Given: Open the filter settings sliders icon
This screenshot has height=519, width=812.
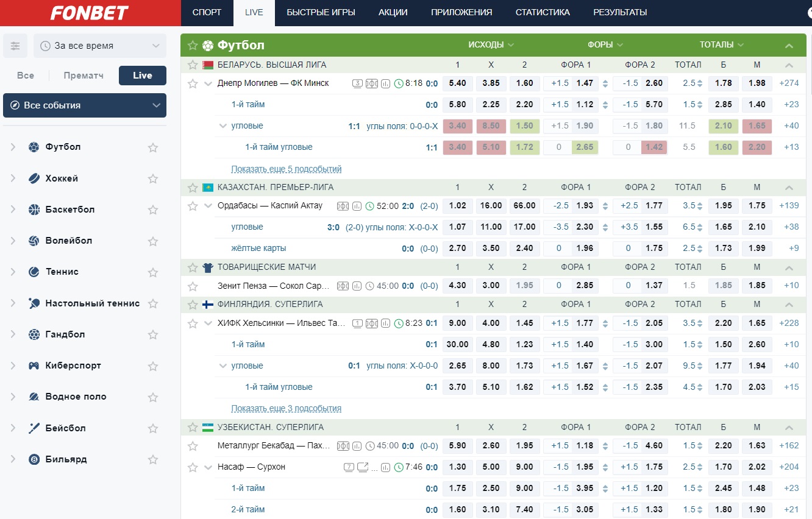Looking at the screenshot, I should coord(15,46).
